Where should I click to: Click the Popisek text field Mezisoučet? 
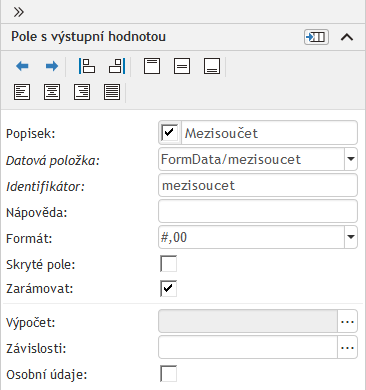tap(269, 133)
